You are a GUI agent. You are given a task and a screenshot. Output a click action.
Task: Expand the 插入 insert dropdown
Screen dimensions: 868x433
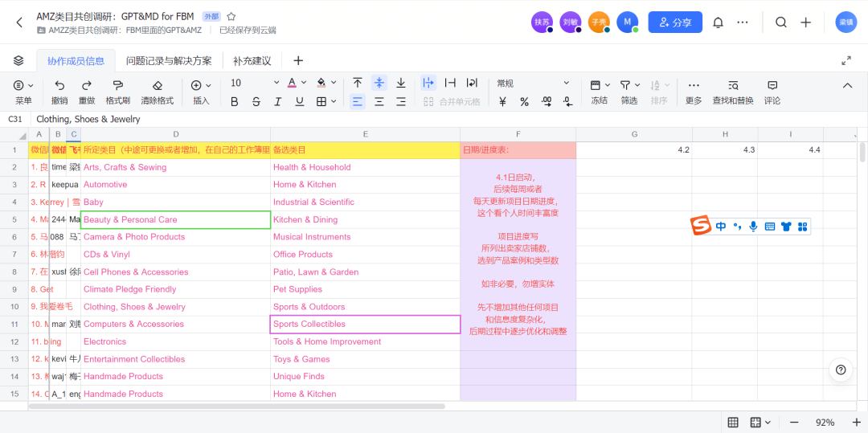(201, 92)
